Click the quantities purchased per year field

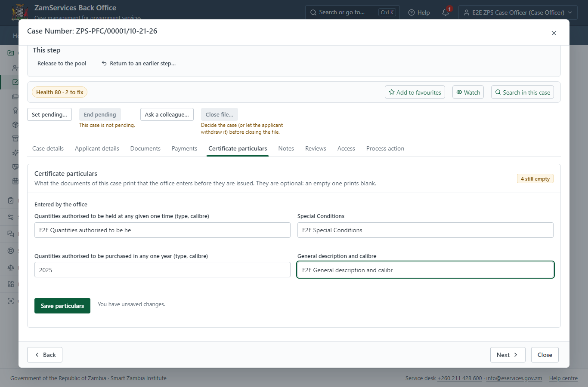(162, 270)
